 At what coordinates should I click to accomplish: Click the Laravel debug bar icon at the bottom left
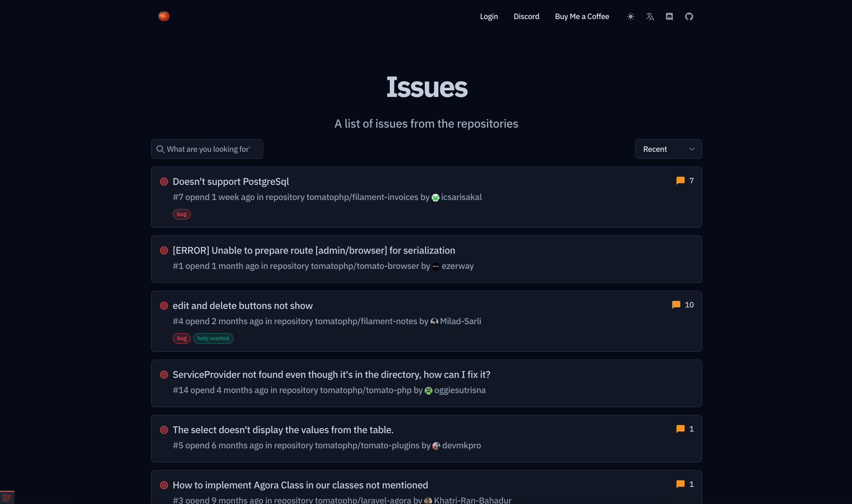(x=7, y=497)
